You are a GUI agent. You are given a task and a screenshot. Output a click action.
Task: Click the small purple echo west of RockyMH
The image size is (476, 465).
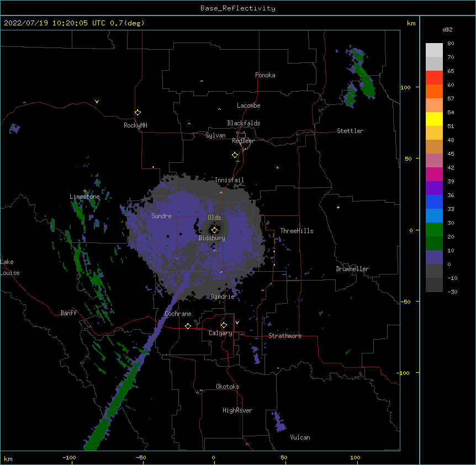click(x=14, y=128)
